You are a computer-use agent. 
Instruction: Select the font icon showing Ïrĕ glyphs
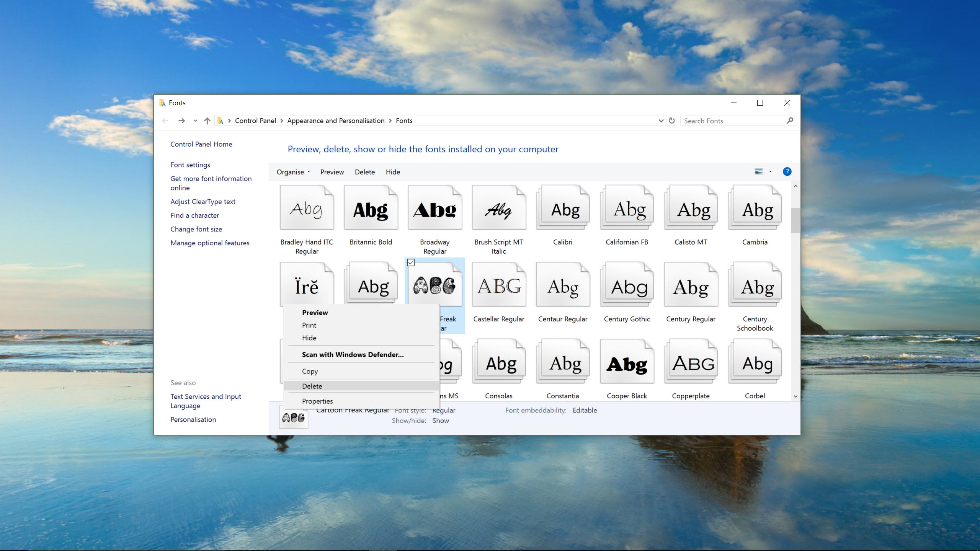(x=307, y=283)
